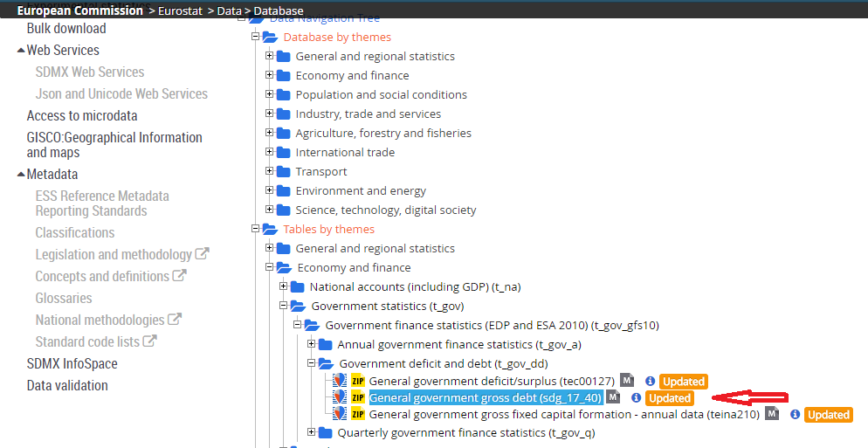Open Classifications sidebar item
The image size is (868, 448).
[75, 232]
